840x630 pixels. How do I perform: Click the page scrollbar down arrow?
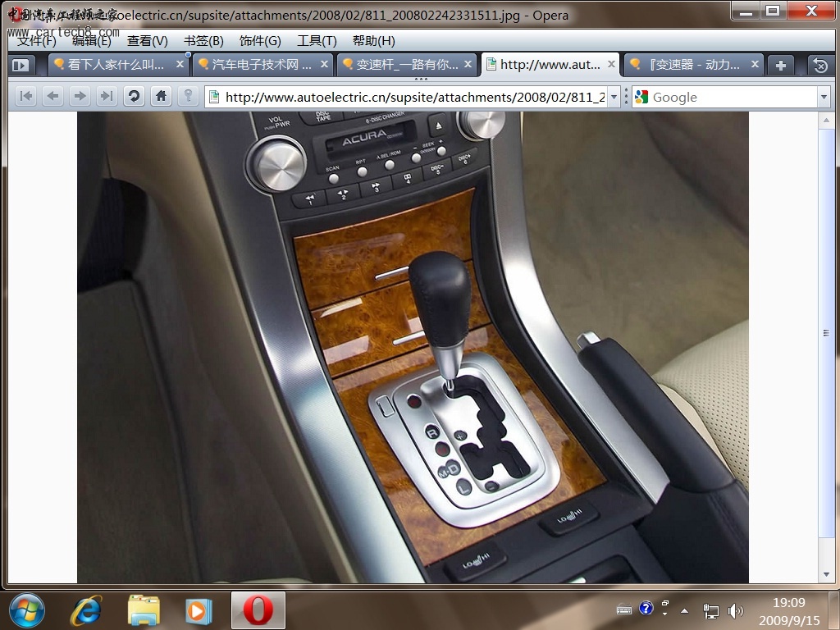[825, 575]
